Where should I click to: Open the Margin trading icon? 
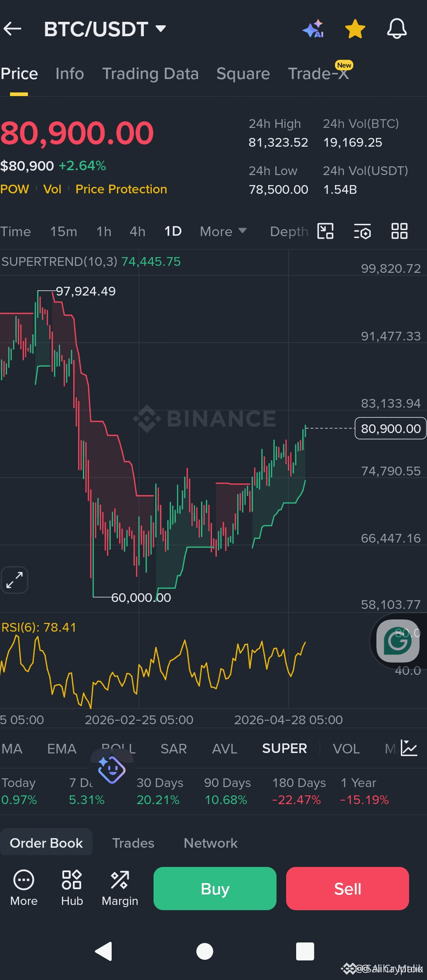click(120, 888)
